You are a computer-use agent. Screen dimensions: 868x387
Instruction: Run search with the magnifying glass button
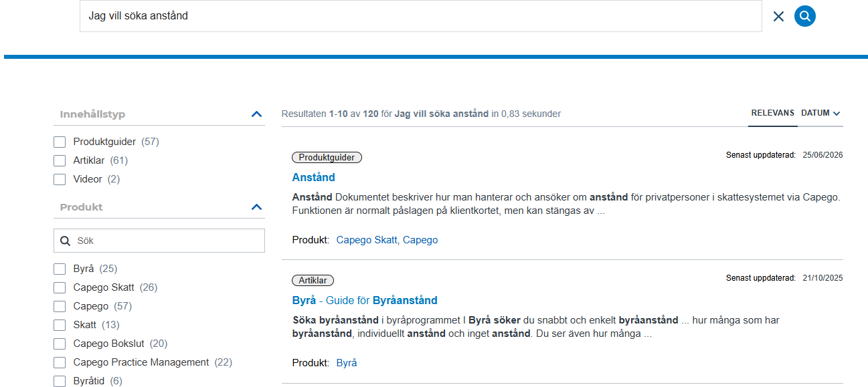point(805,16)
